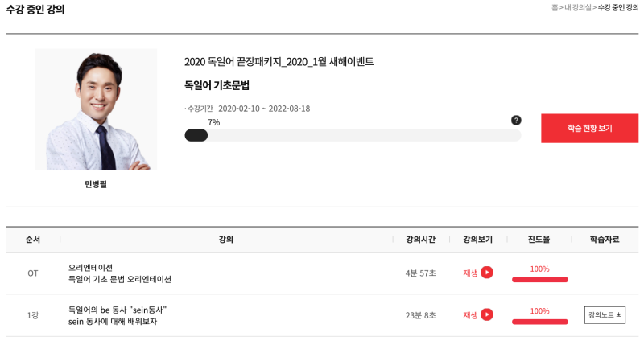The width and height of the screenshot is (644, 341).
Task: Click the 1강 lecture 100% progress bar
Action: [x=539, y=322]
